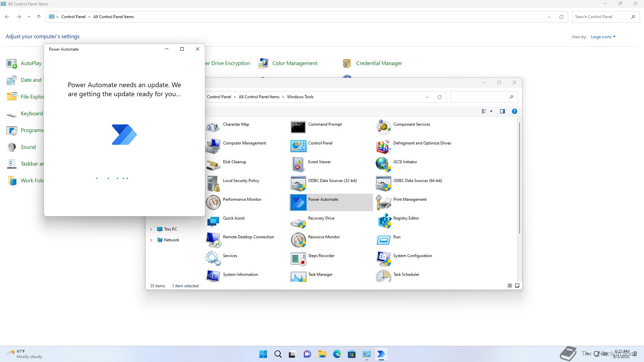644x362 pixels.
Task: Open AutoPlay settings
Action: (24, 63)
